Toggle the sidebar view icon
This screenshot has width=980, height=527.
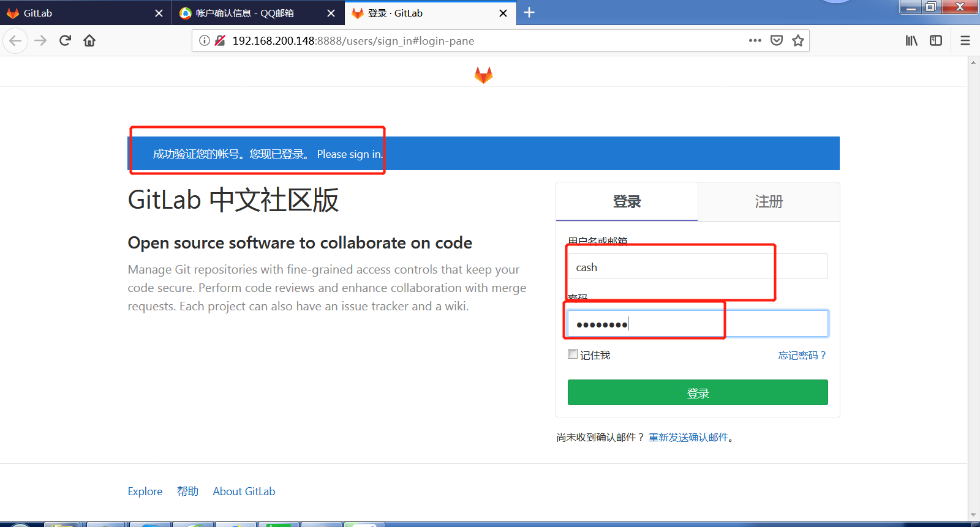(936, 40)
